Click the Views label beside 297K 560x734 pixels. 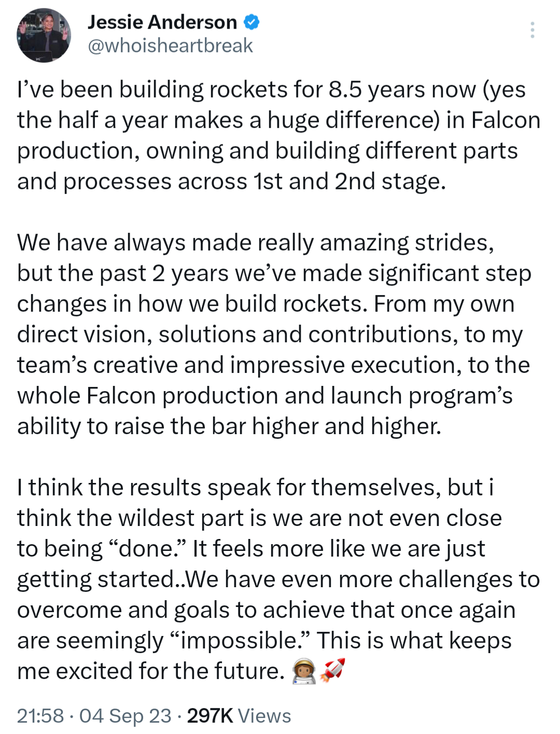click(264, 716)
